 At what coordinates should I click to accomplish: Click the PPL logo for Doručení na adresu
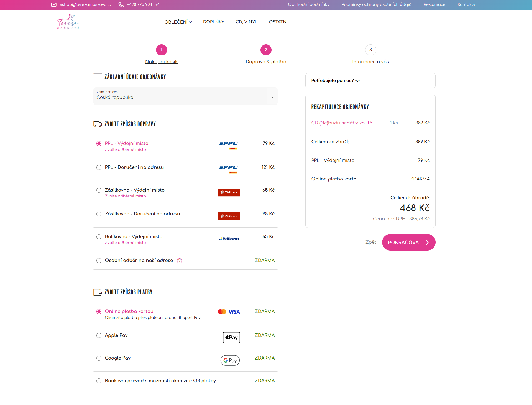click(x=229, y=169)
